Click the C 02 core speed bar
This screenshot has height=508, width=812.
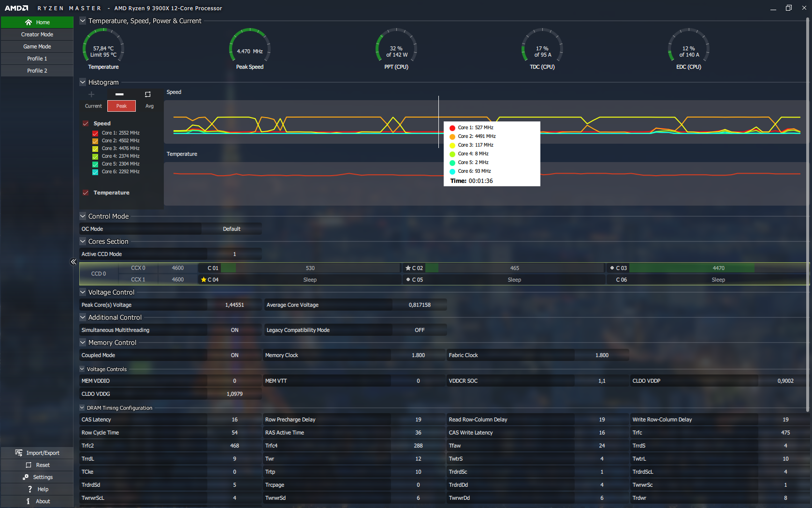pyautogui.click(x=515, y=268)
